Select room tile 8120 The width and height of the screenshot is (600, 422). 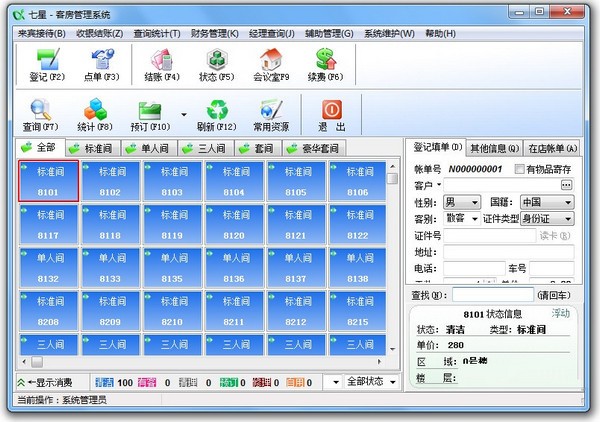click(234, 225)
